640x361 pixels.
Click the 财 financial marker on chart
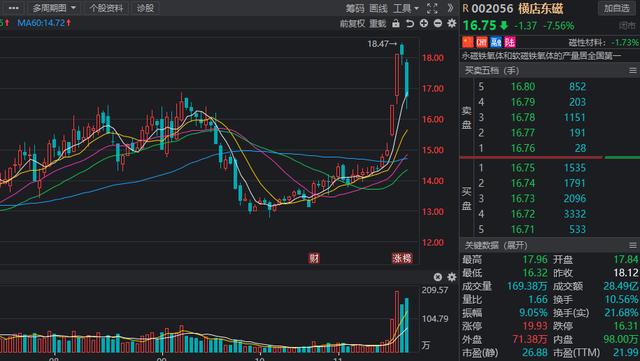point(314,258)
